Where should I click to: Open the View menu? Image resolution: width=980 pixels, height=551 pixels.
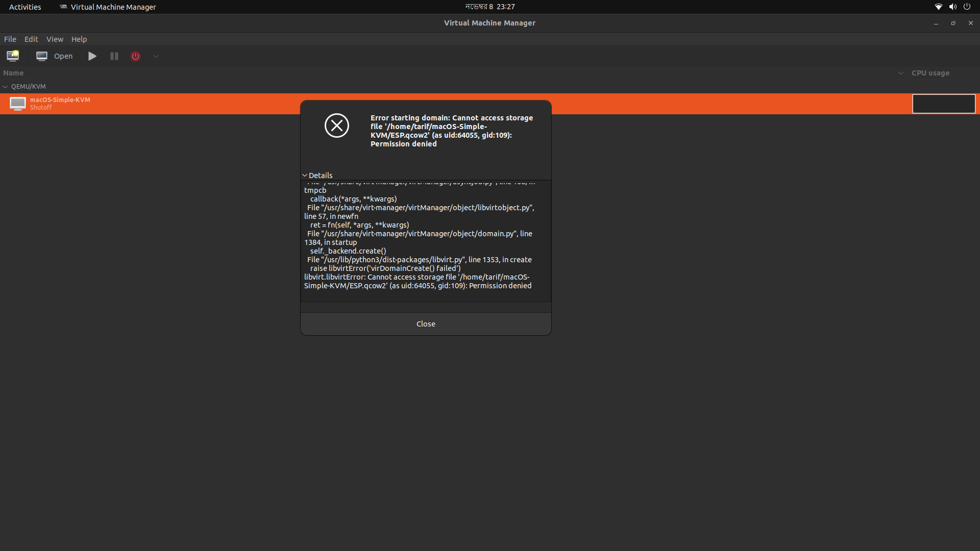(55, 39)
